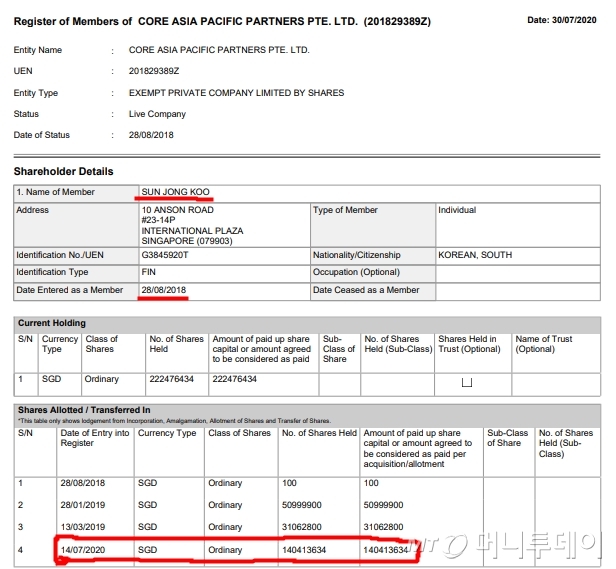
Task: Select the Shareholder Details heading
Action: pyautogui.click(x=63, y=171)
